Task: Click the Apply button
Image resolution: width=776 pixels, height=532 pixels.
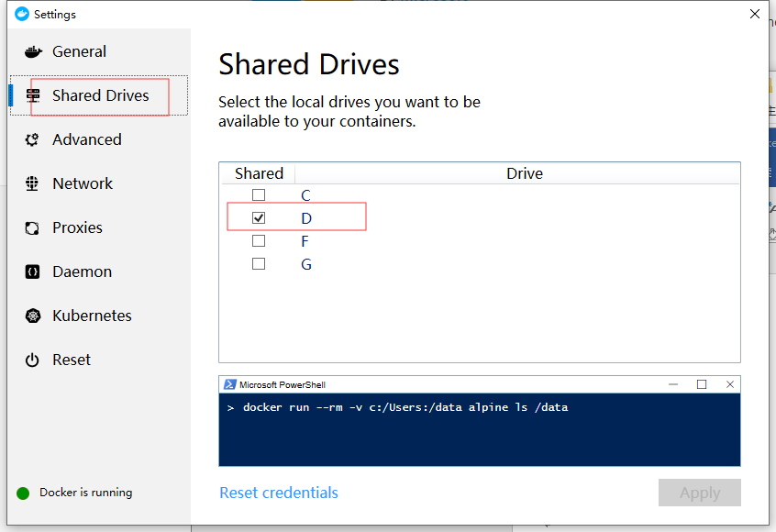Action: [x=699, y=493]
